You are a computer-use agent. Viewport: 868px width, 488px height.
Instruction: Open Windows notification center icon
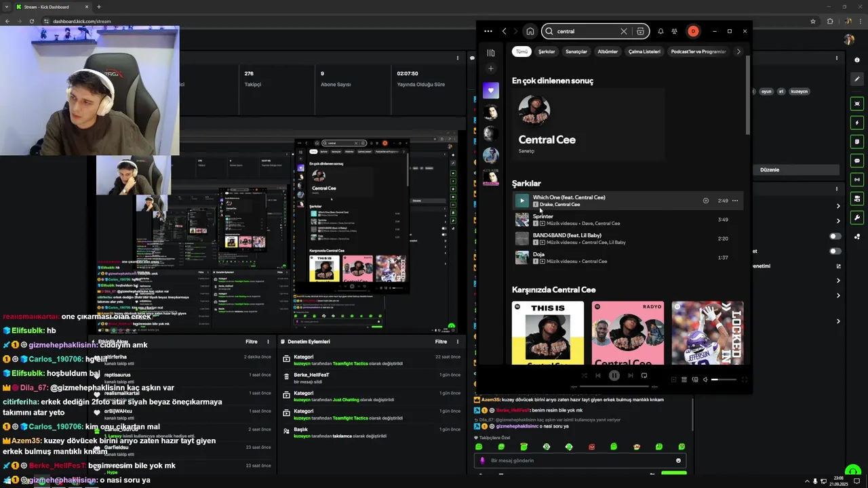point(858,481)
